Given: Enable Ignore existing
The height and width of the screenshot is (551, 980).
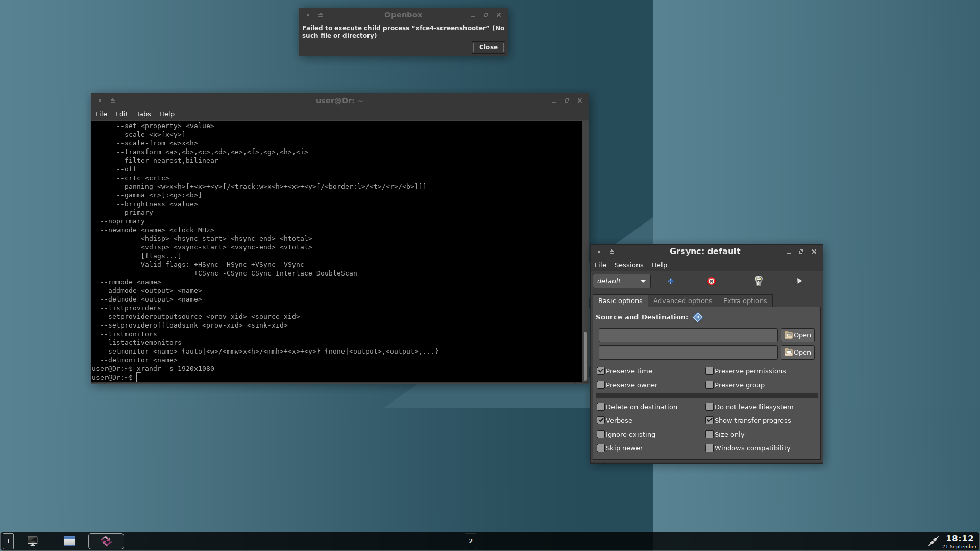Looking at the screenshot, I should tap(601, 434).
